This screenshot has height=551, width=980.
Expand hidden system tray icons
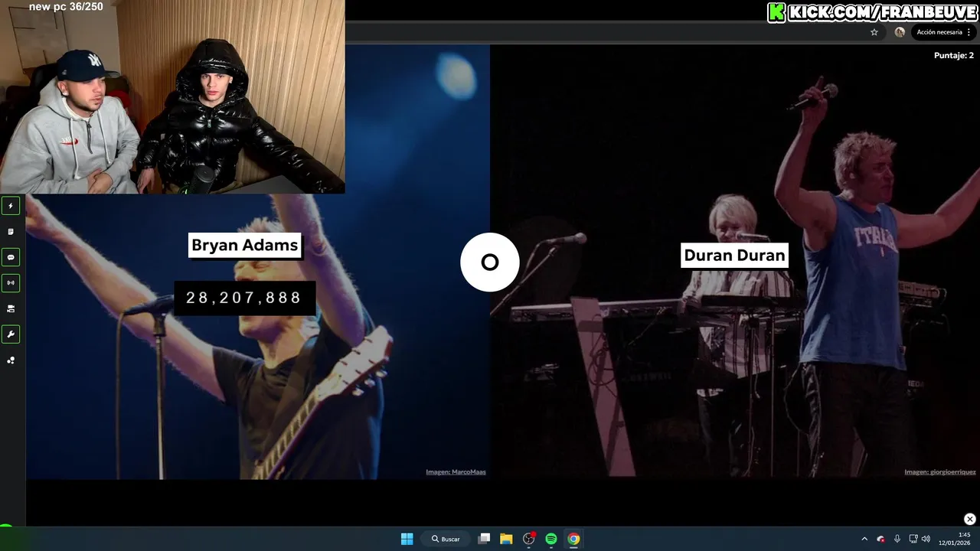(x=864, y=539)
